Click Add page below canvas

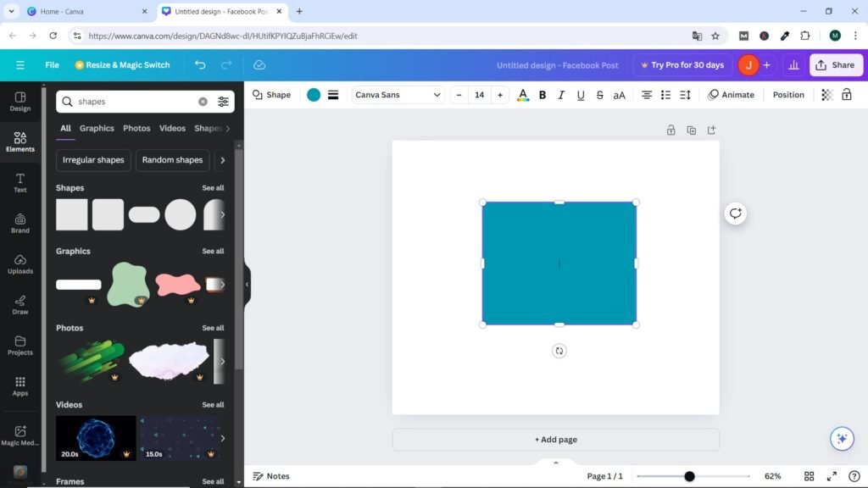point(555,440)
